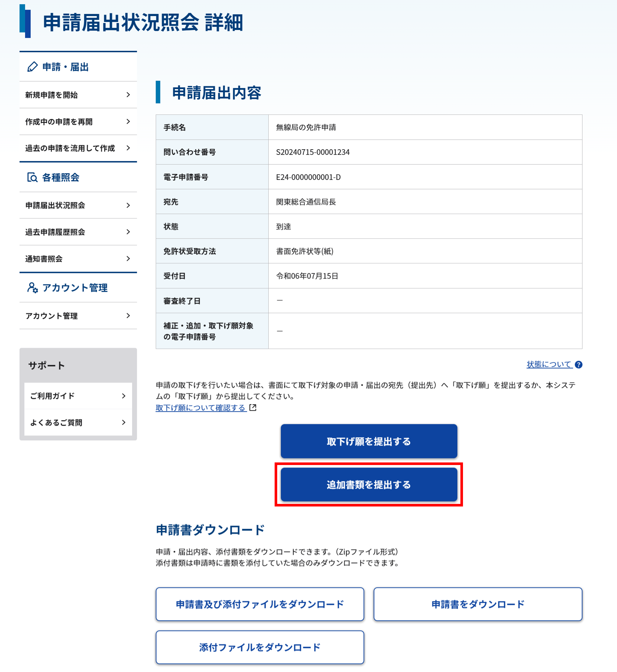Viewport: 617px width, 672px height.
Task: Click 関東総合通信局長 destination value
Action: click(306, 202)
